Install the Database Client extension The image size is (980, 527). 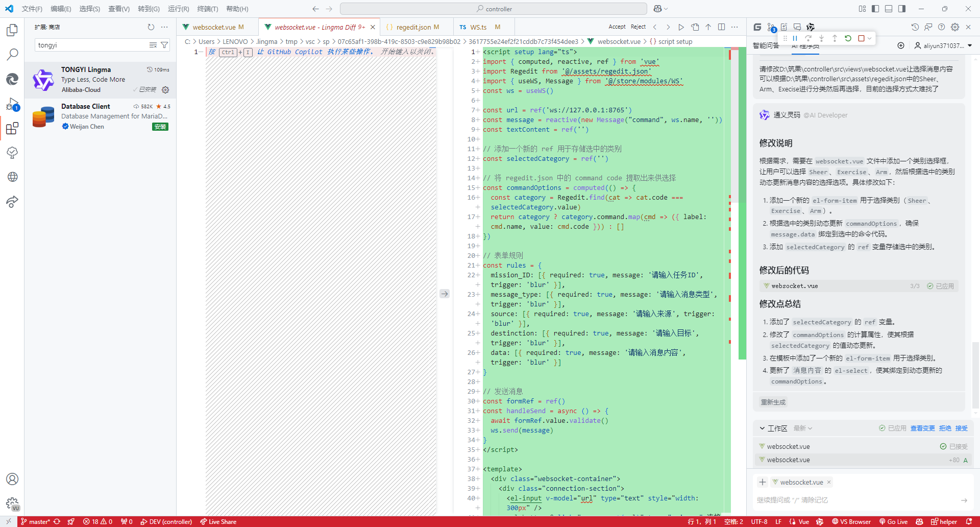[x=160, y=127]
